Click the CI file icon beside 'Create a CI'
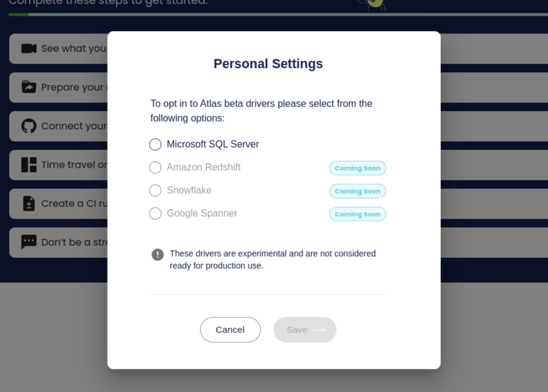The height and width of the screenshot is (392, 548). click(x=29, y=203)
